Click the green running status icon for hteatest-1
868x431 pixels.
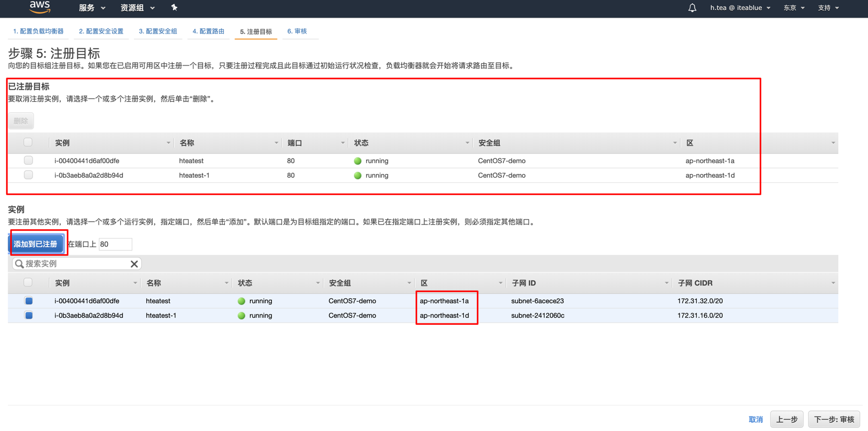[242, 316]
